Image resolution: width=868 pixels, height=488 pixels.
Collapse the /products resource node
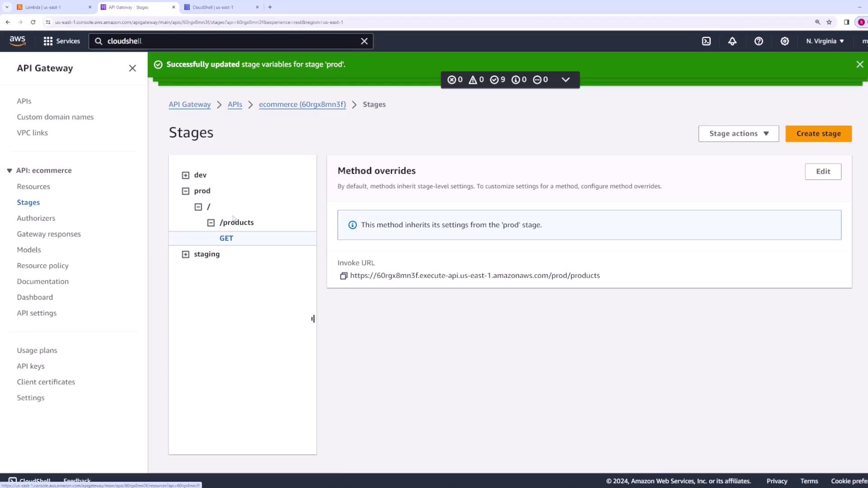click(x=211, y=223)
